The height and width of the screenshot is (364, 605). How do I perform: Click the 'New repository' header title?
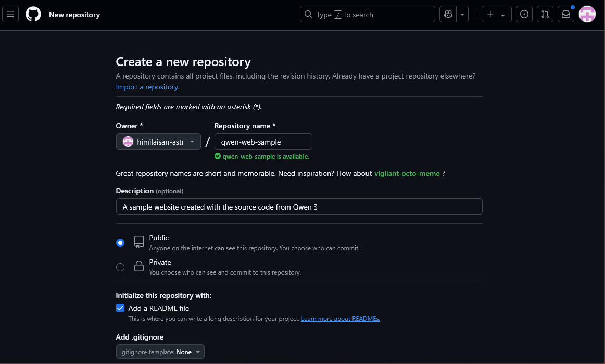pyautogui.click(x=74, y=15)
